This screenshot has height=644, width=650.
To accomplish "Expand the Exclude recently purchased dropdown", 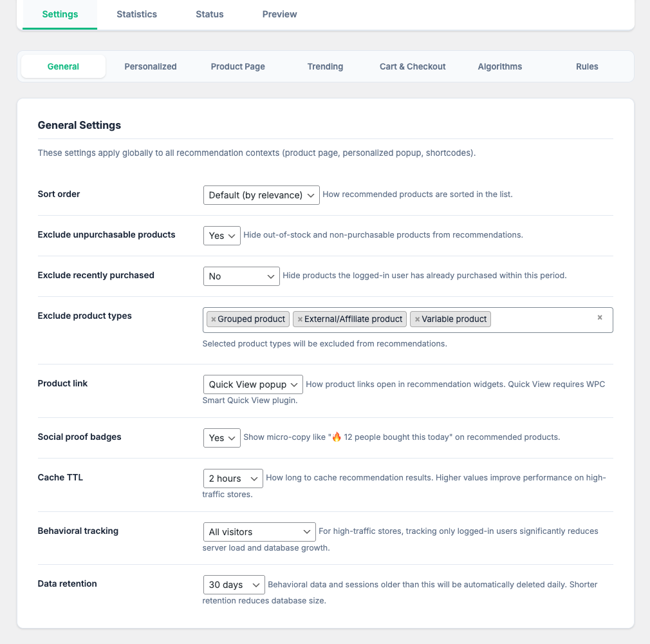I will (x=241, y=276).
